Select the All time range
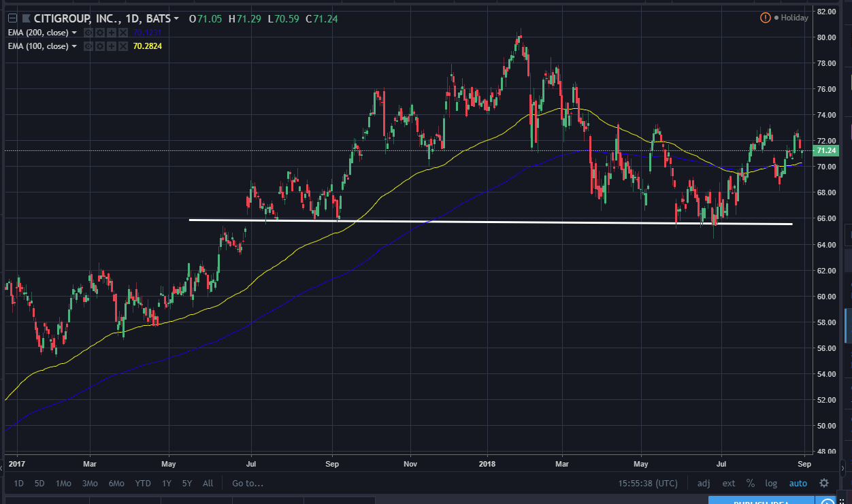852x504 pixels. (208, 484)
